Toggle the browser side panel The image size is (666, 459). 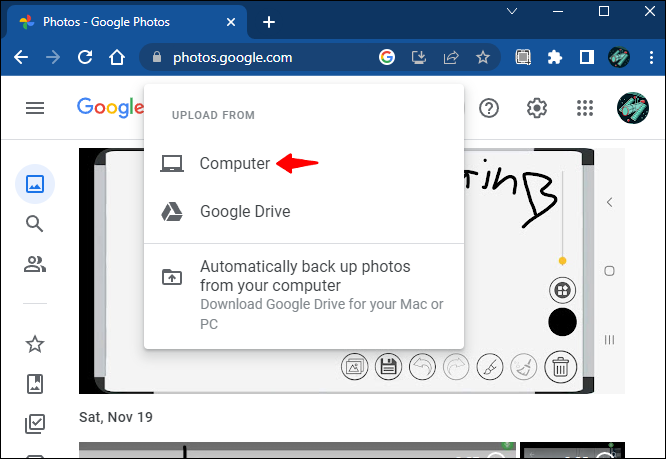(x=587, y=57)
